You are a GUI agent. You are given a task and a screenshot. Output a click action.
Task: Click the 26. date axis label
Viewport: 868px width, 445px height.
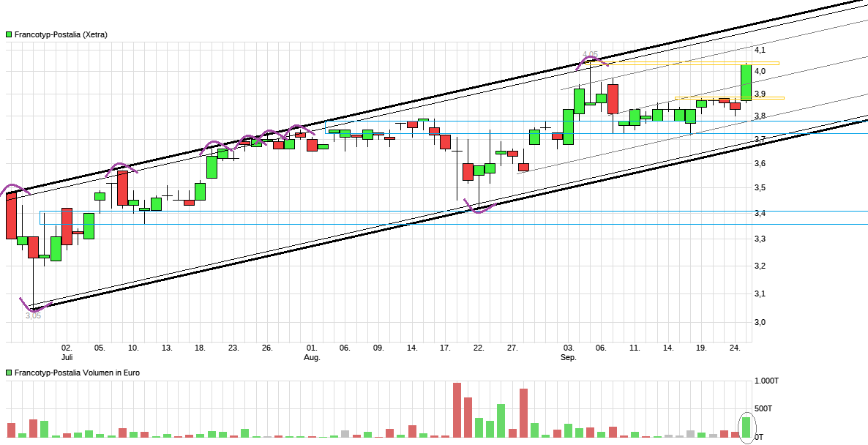pyautogui.click(x=267, y=348)
